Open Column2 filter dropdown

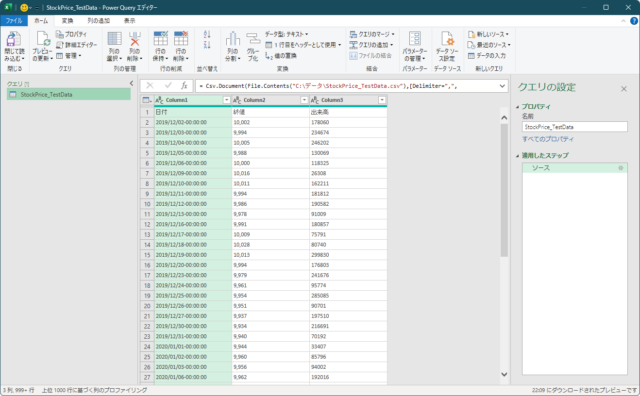tap(304, 100)
